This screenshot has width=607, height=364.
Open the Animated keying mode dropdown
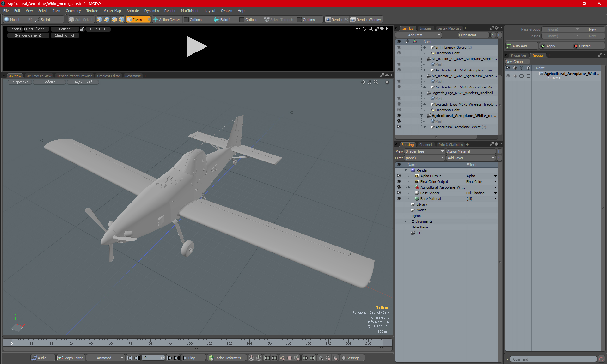point(106,358)
